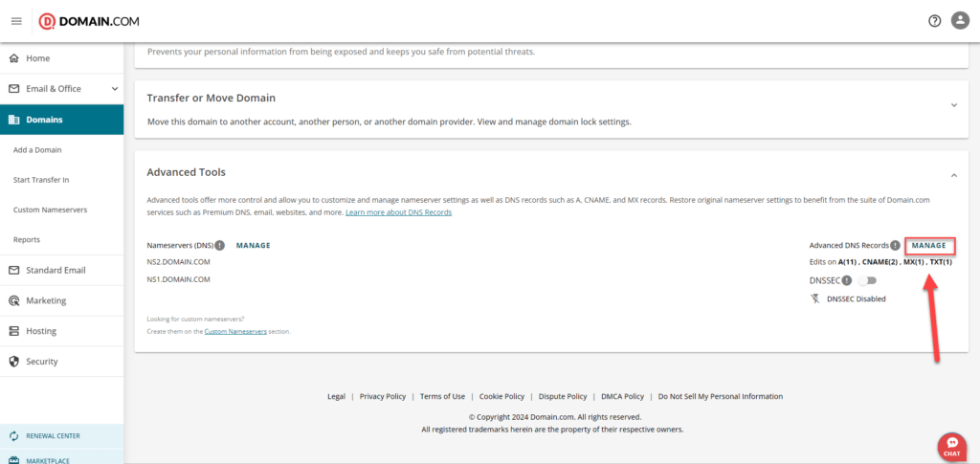Click Manage next to Nameservers (DNS)

click(253, 246)
